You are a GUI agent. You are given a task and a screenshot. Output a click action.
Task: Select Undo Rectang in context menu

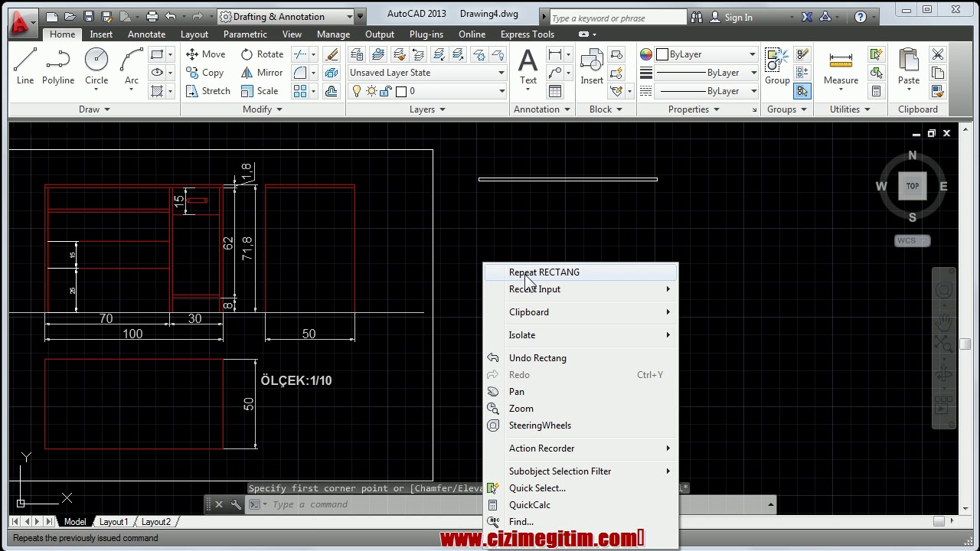click(581, 358)
